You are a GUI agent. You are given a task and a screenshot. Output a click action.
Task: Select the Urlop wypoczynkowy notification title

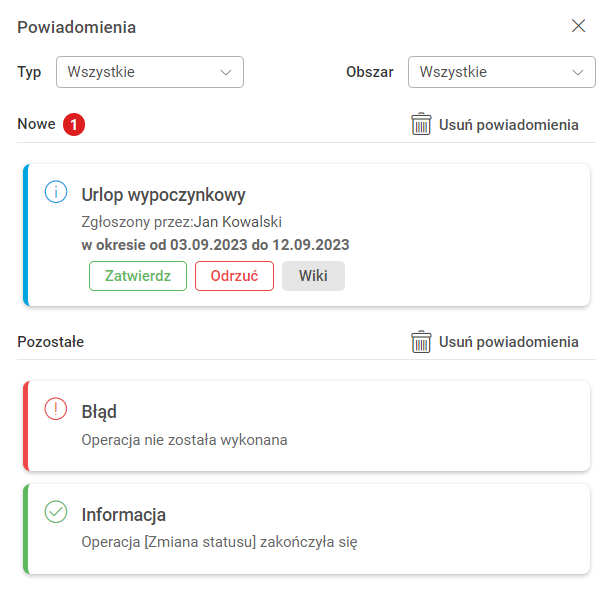click(163, 195)
